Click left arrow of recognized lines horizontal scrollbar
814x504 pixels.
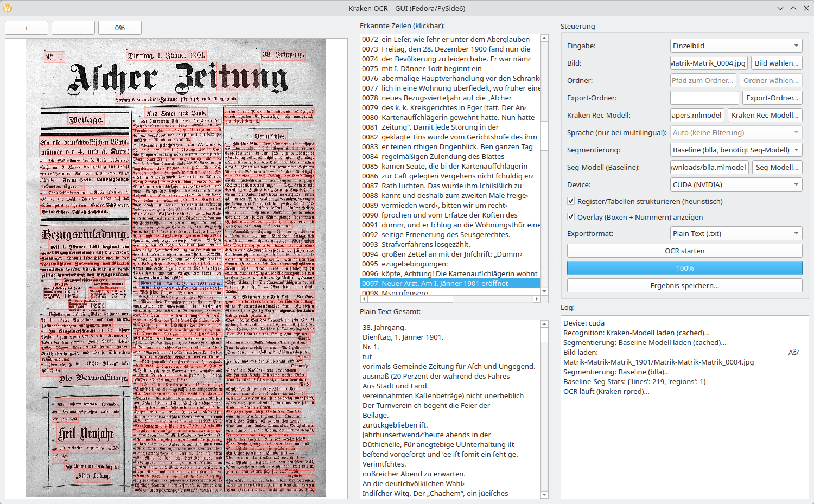[x=364, y=299]
